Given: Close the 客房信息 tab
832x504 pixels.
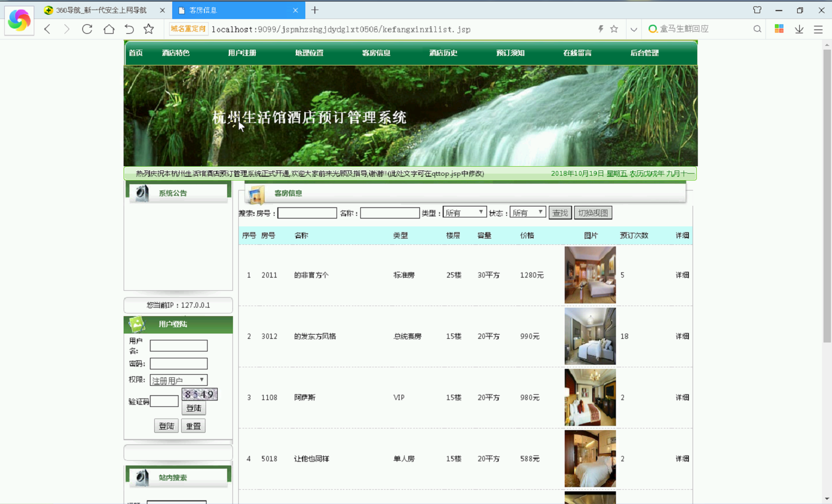Looking at the screenshot, I should pyautogui.click(x=295, y=10).
